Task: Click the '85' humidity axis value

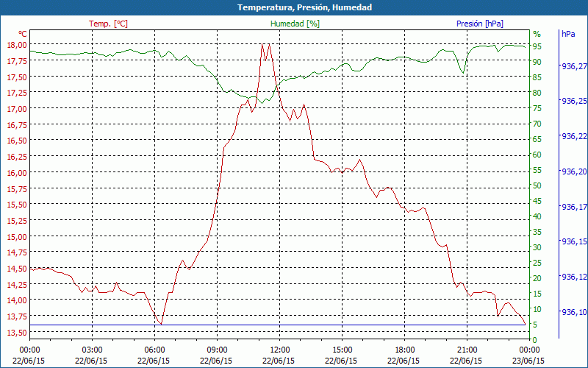Action: tap(537, 77)
